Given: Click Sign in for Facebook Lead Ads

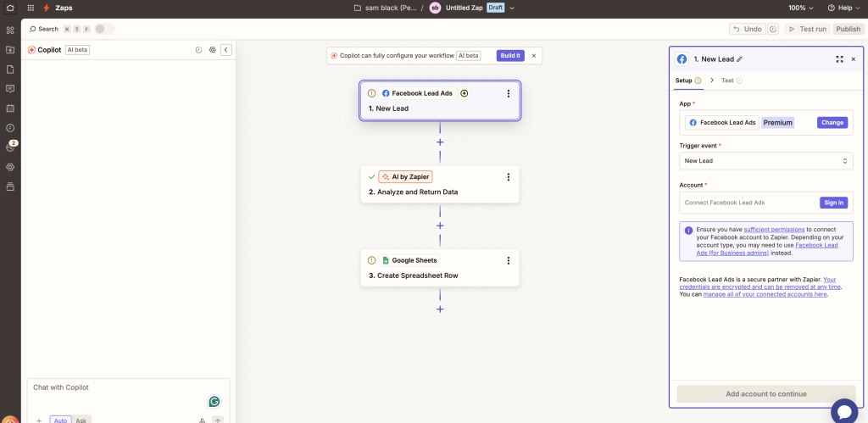Looking at the screenshot, I should 834,203.
